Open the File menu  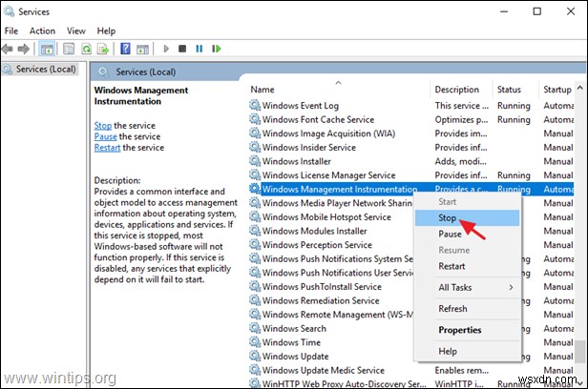click(x=11, y=31)
